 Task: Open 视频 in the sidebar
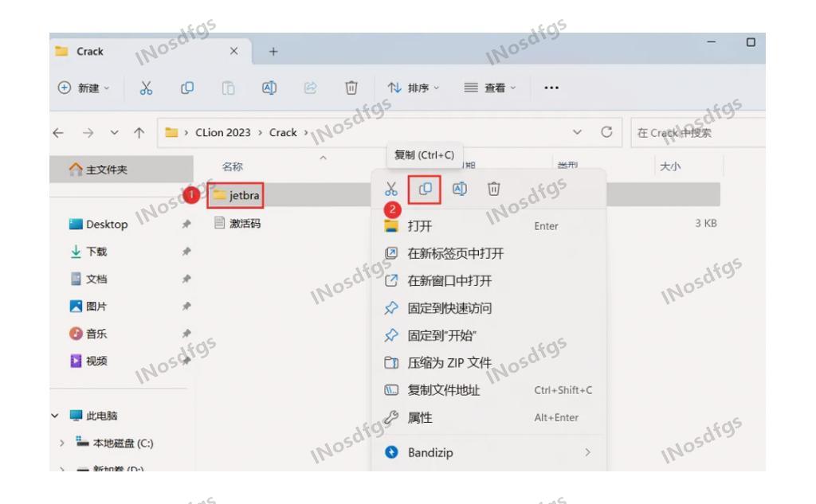[88, 361]
